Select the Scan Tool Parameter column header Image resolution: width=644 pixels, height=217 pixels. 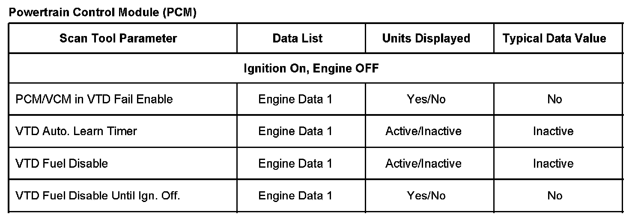coord(118,39)
